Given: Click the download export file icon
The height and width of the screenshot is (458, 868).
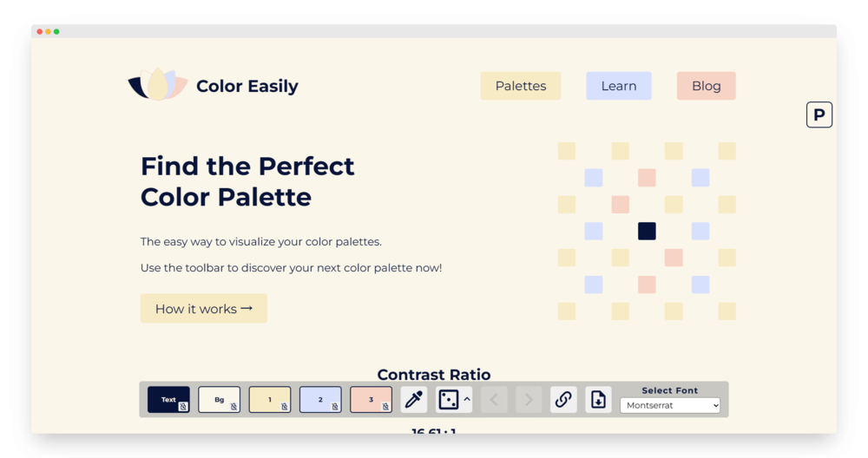Looking at the screenshot, I should tap(598, 399).
